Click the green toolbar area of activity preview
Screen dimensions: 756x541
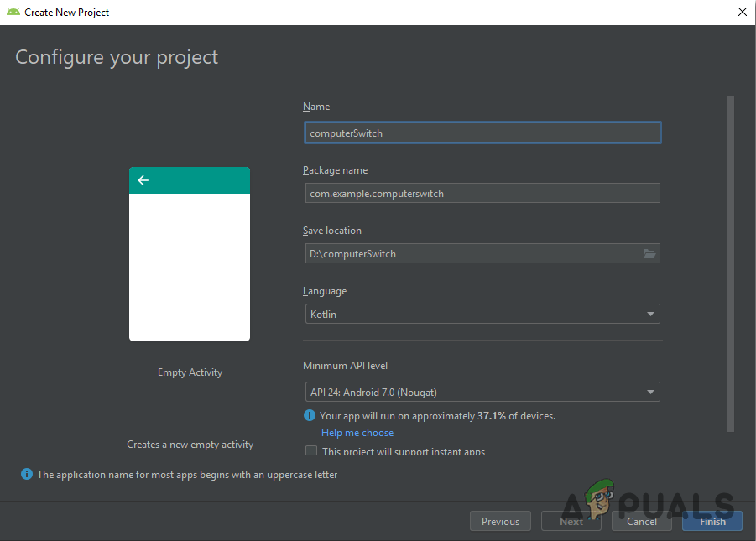210,179
